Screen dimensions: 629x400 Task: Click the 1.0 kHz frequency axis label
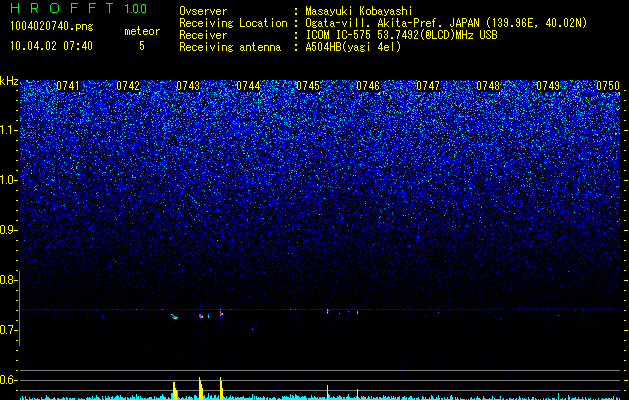tap(9, 180)
